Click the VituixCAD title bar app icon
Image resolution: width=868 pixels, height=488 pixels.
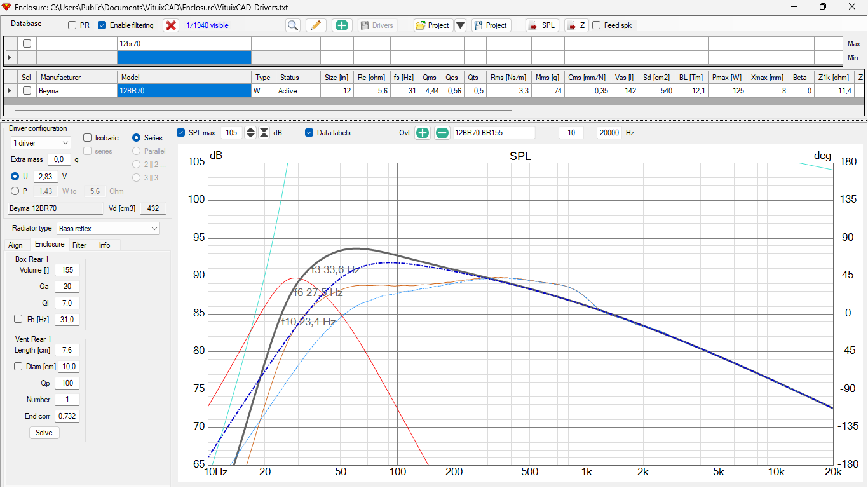coord(7,6)
